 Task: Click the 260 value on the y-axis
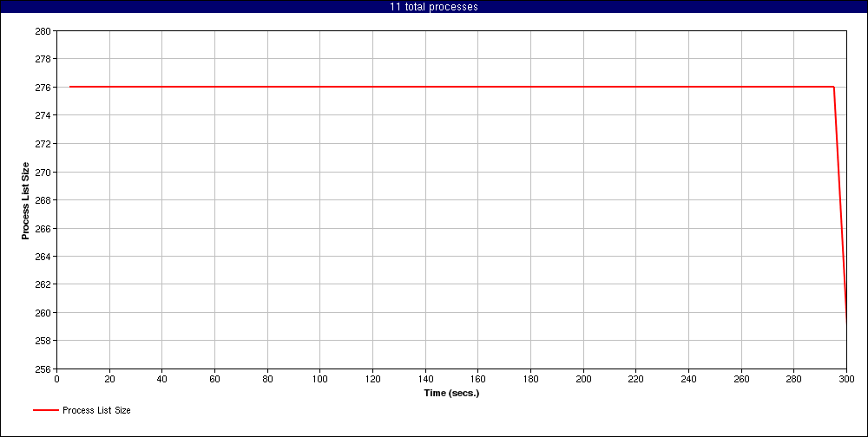tap(43, 312)
